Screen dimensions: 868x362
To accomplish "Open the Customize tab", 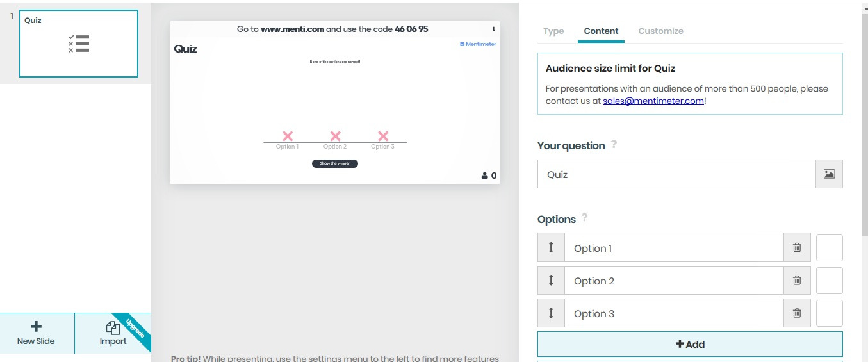I will pyautogui.click(x=660, y=31).
